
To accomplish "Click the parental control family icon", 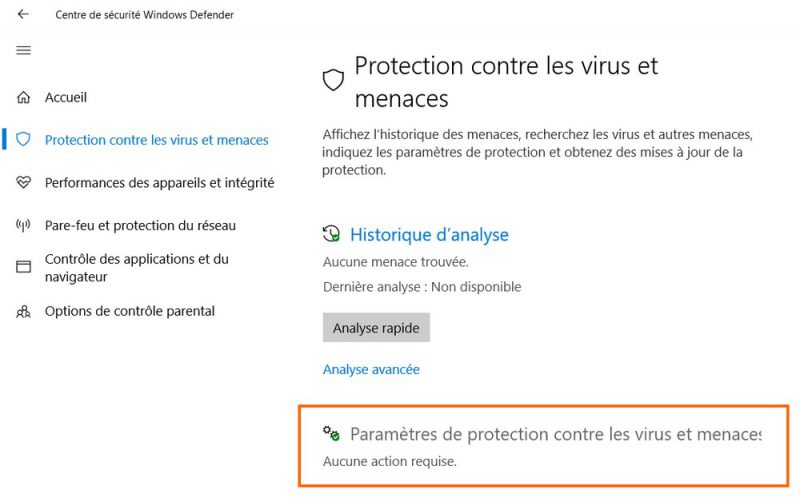I will pos(23,311).
